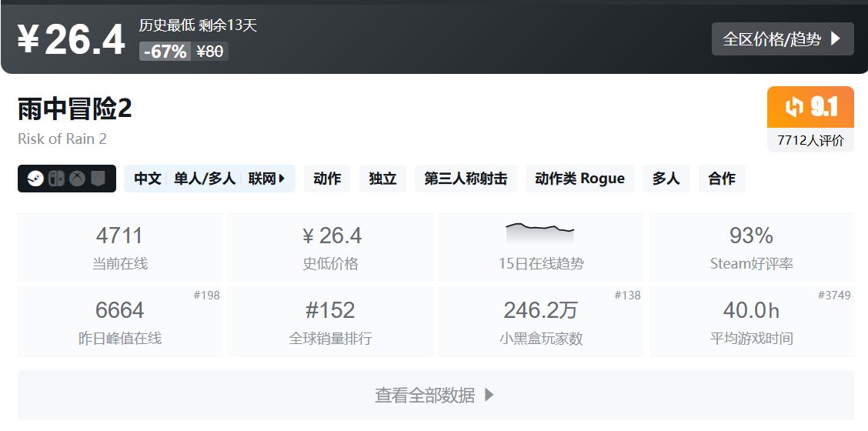The width and height of the screenshot is (868, 431).
Task: Select the 第三人称射击 tag
Action: tap(466, 179)
